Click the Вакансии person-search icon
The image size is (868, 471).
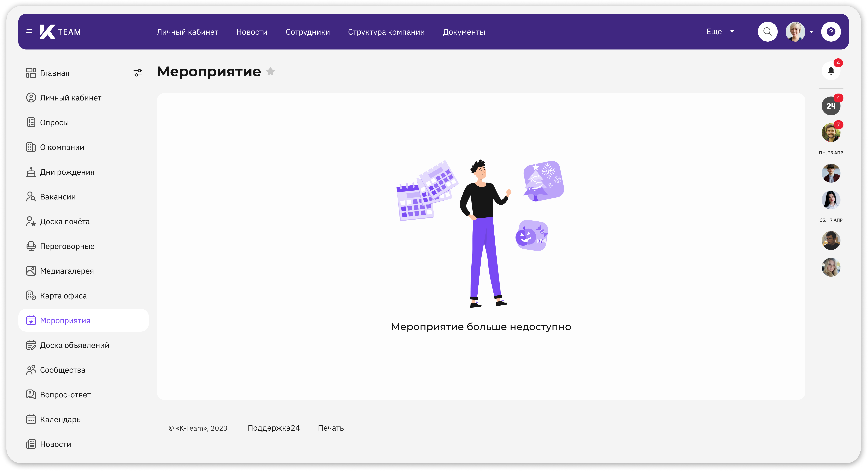click(x=31, y=197)
